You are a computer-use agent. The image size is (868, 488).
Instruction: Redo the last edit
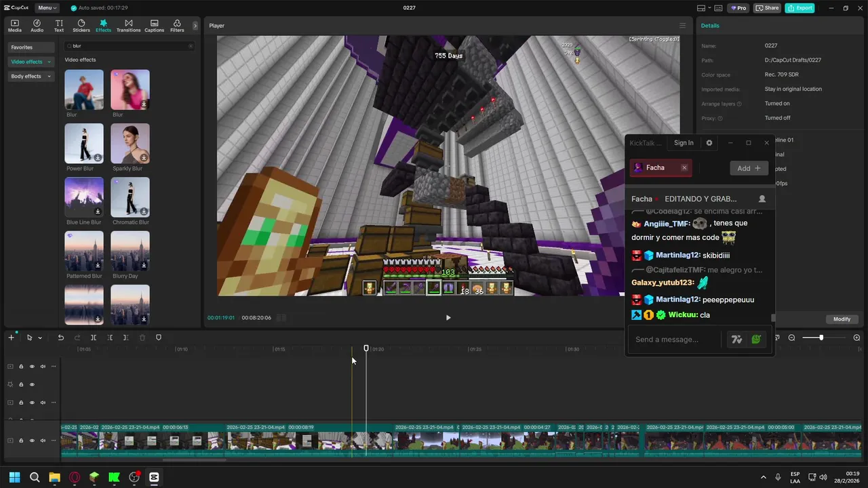coord(77,338)
